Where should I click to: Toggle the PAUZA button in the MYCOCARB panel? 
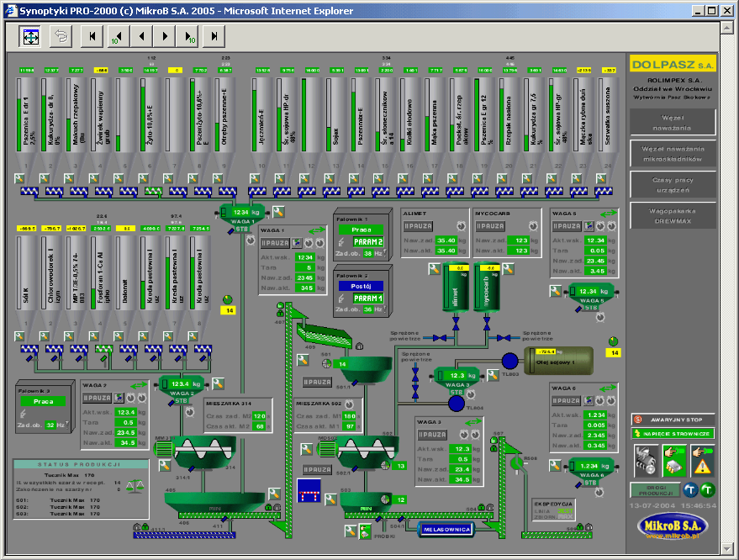(x=490, y=226)
